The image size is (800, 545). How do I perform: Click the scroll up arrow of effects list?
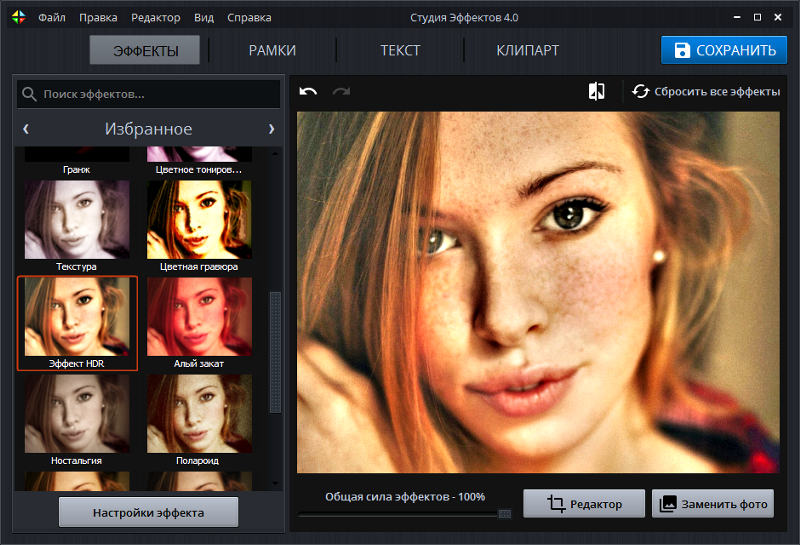point(276,153)
